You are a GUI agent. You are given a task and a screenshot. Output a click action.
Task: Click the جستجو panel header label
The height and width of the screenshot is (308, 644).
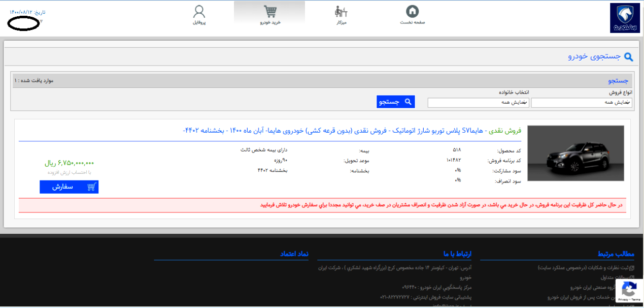[x=618, y=81]
